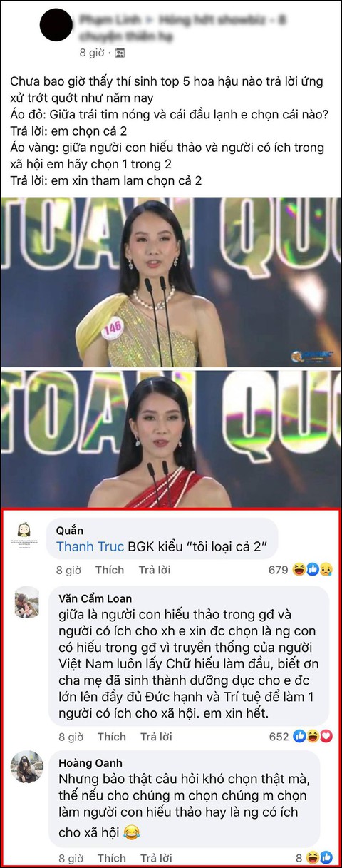Reply to Văn Cẩm Loan's comment

(155, 737)
